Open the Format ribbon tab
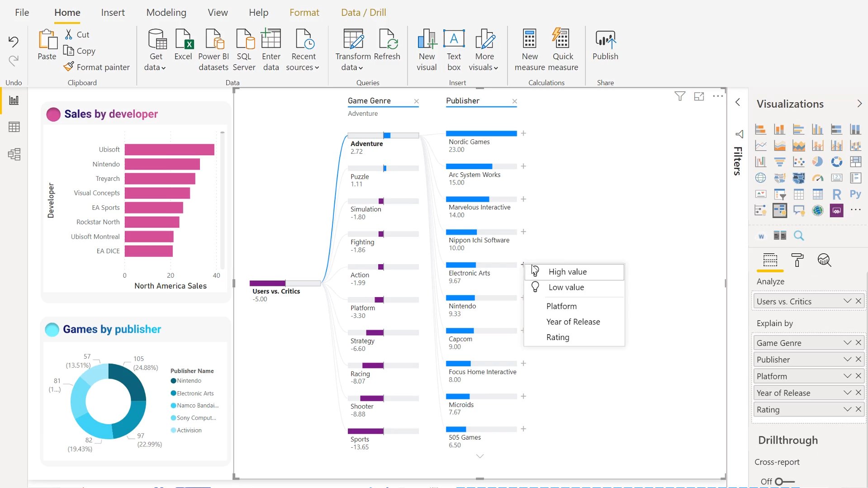 (x=304, y=13)
